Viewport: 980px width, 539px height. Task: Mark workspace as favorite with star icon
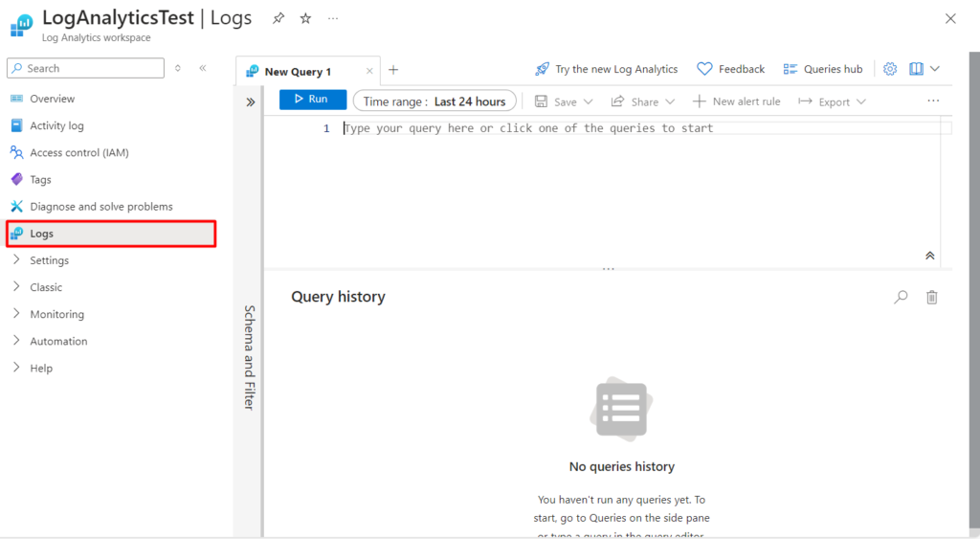[305, 19]
